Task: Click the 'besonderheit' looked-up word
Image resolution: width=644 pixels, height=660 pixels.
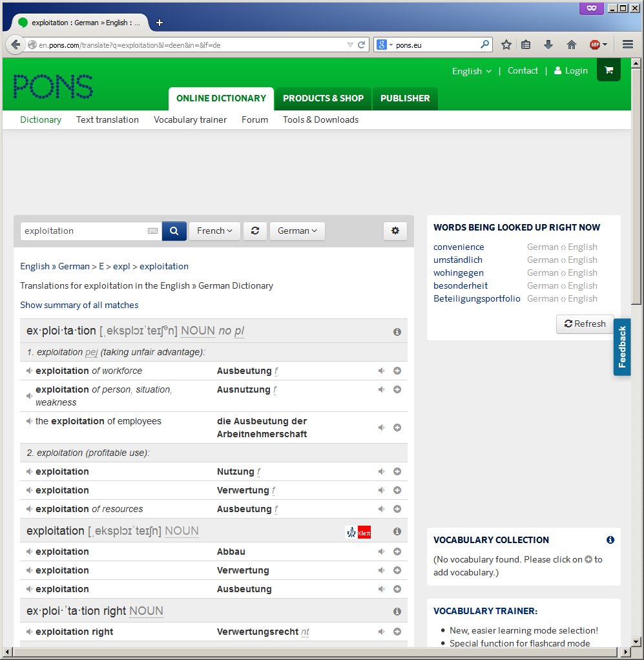Action: point(461,286)
